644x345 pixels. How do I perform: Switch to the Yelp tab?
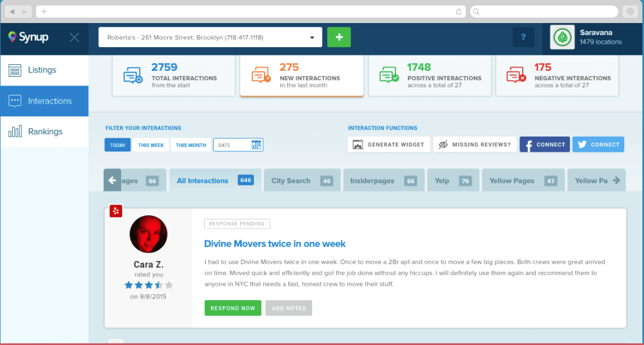tap(453, 180)
